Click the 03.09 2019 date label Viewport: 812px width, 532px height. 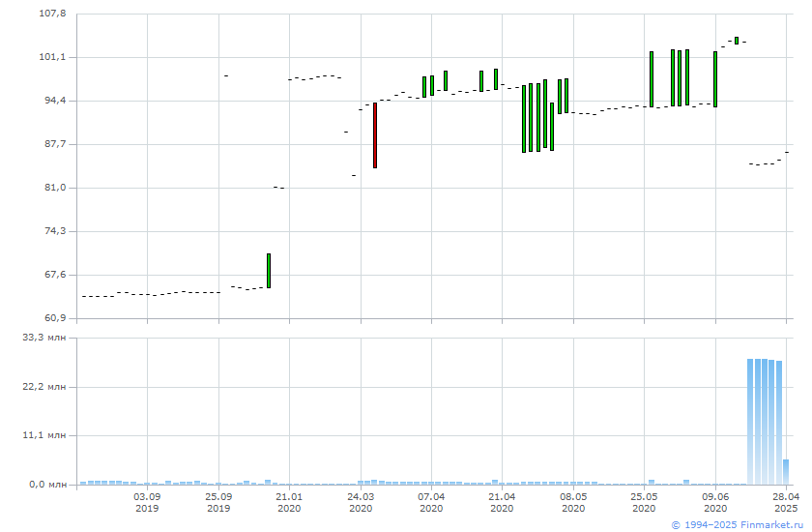147,502
